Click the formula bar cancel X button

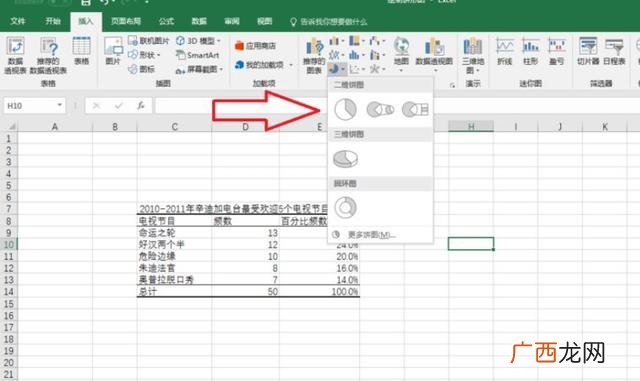[x=96, y=106]
